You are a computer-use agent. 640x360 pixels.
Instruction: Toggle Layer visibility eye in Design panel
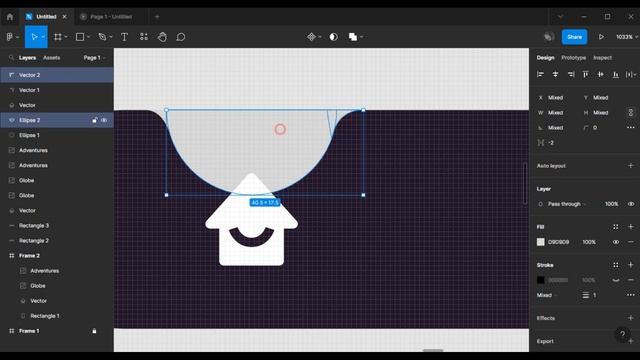631,204
